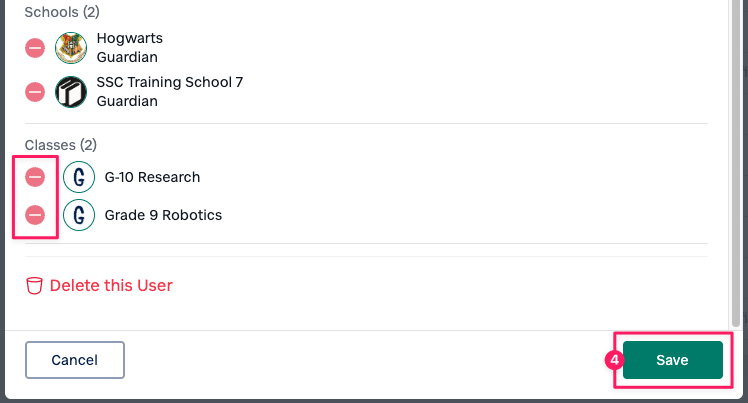The width and height of the screenshot is (748, 403).
Task: Click the Schools (2) section heading
Action: (x=61, y=12)
